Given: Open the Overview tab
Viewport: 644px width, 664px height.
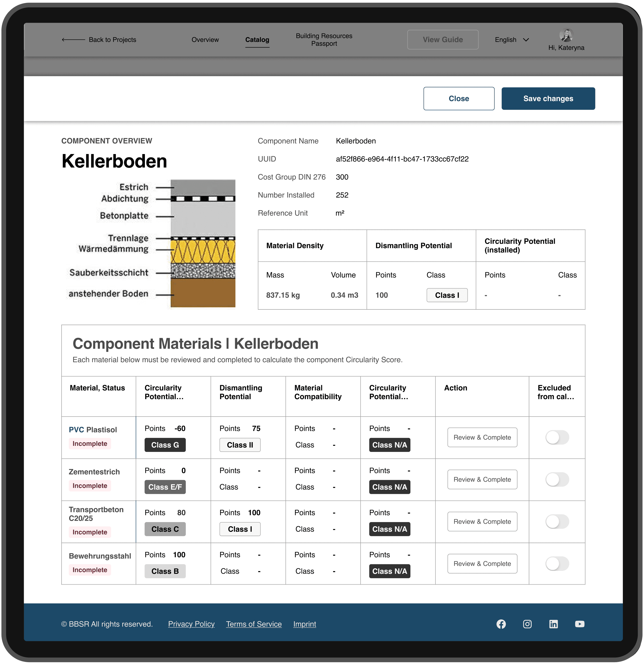Looking at the screenshot, I should [x=205, y=40].
